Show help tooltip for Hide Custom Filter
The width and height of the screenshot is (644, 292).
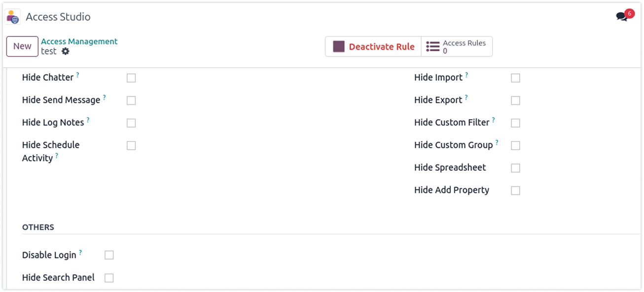click(x=494, y=120)
